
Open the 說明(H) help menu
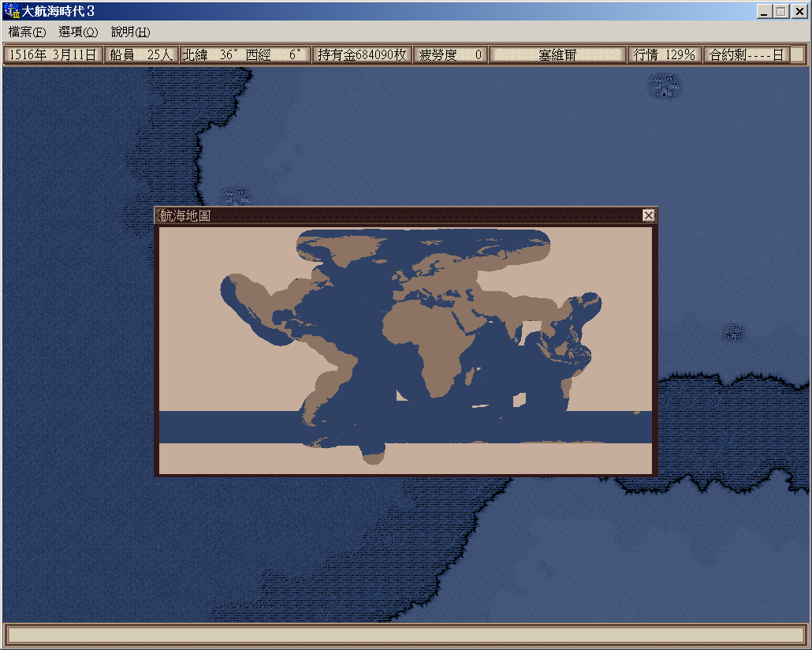coord(130,32)
